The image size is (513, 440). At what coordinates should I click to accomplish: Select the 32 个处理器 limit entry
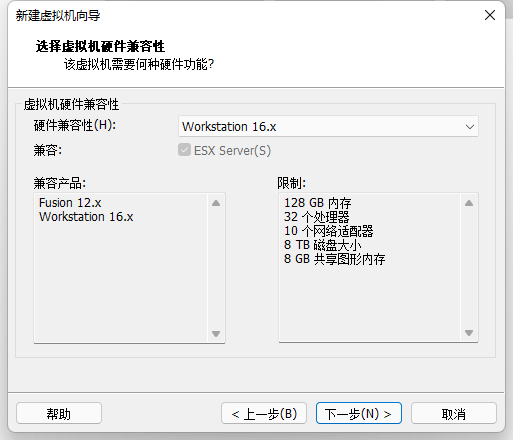pos(316,217)
